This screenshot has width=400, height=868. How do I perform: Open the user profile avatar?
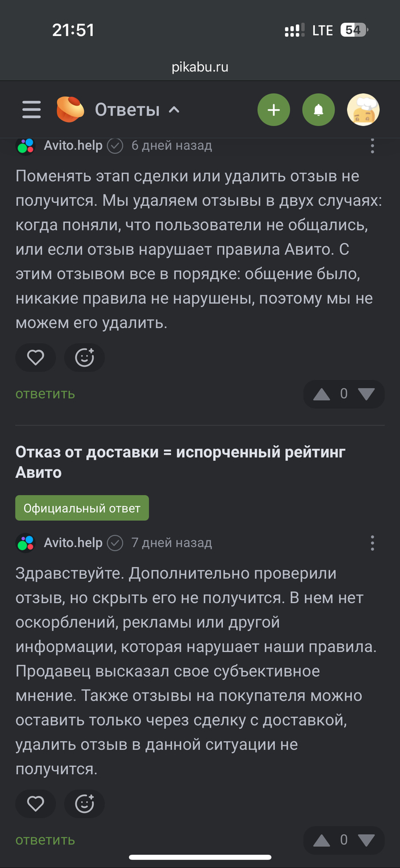point(363,110)
